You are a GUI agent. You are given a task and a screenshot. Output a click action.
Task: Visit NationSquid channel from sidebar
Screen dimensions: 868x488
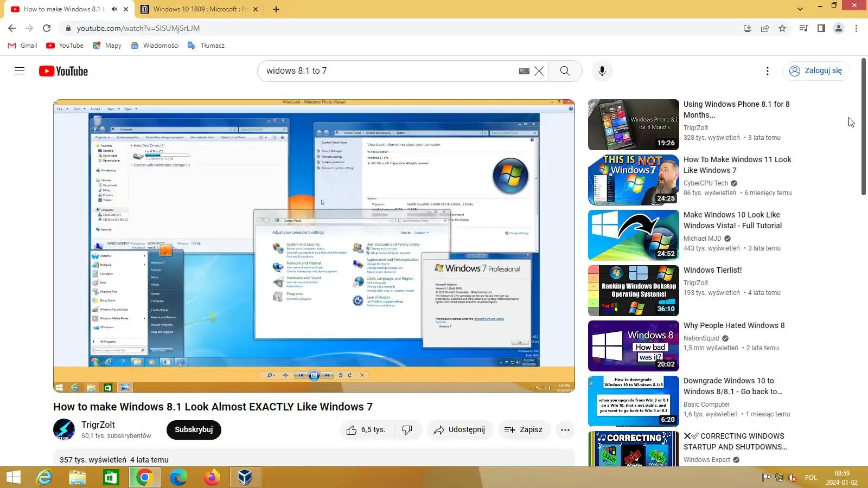coord(701,338)
